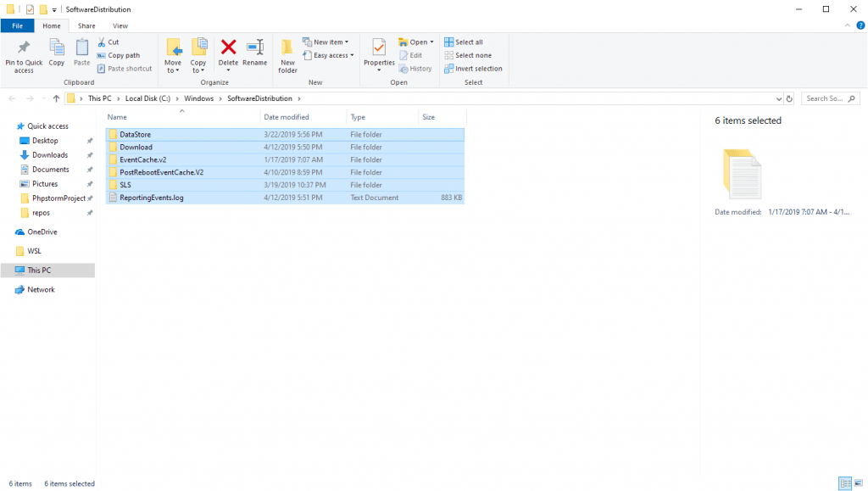
Task: Click the Up one level arrow
Action: [56, 98]
